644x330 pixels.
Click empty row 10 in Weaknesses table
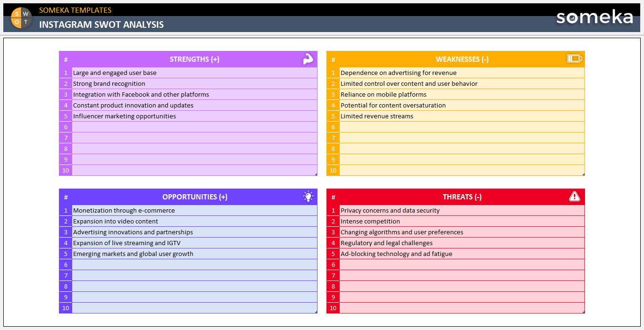pyautogui.click(x=462, y=171)
